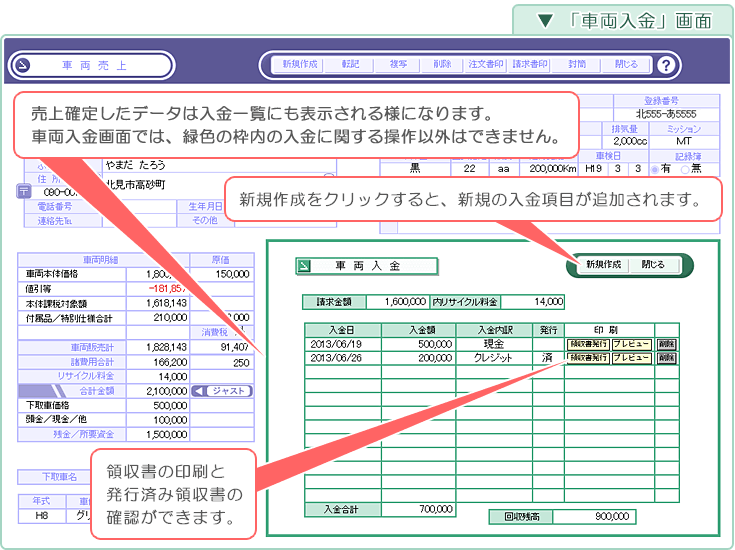Close the 車両入金 panel with 閉じる
Viewport: 735px width, 550px height.
[x=653, y=264]
